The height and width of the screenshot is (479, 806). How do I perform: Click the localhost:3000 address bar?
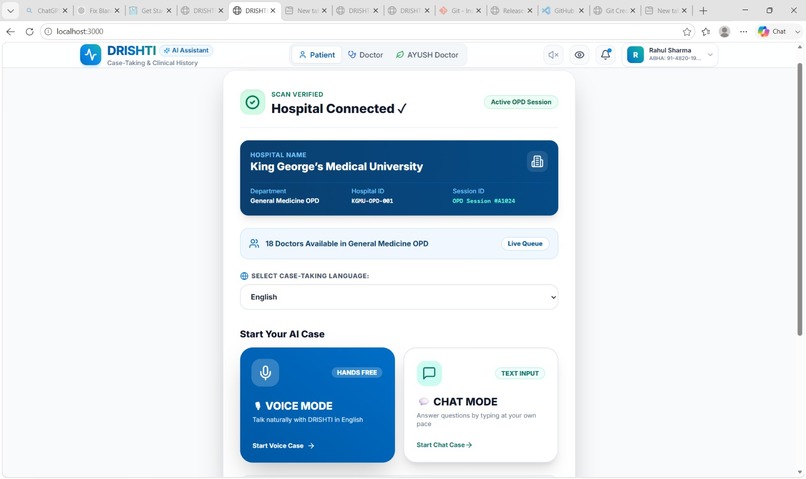click(368, 31)
